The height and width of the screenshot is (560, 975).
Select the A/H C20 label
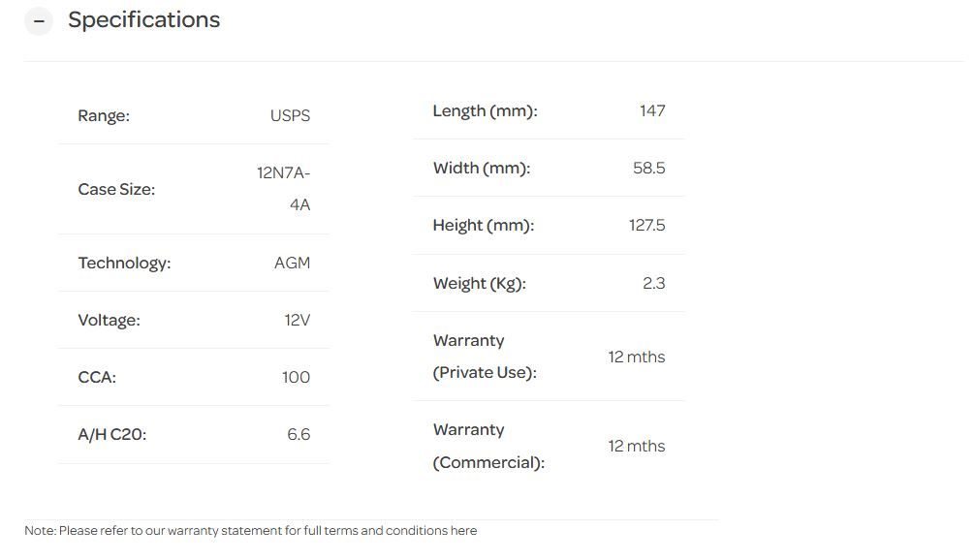pyautogui.click(x=112, y=435)
